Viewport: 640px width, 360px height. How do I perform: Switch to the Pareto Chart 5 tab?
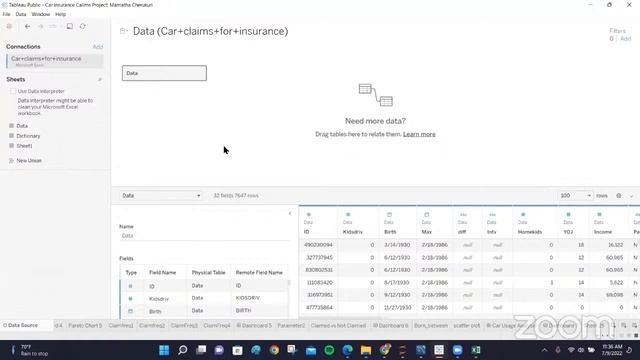pos(85,325)
